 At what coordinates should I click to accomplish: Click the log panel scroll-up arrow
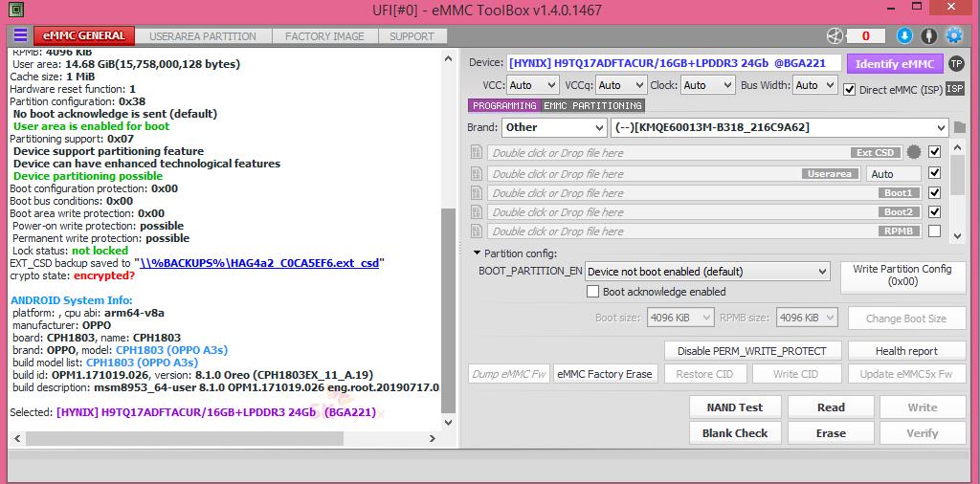click(448, 58)
